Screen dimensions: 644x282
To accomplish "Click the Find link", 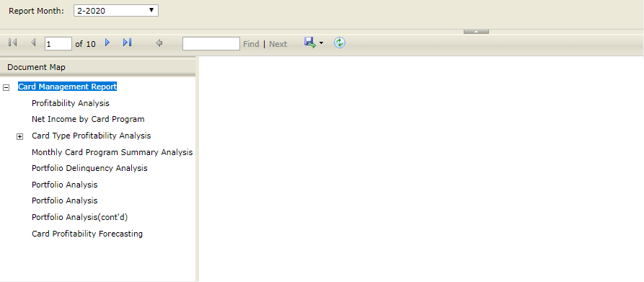I will tap(251, 44).
